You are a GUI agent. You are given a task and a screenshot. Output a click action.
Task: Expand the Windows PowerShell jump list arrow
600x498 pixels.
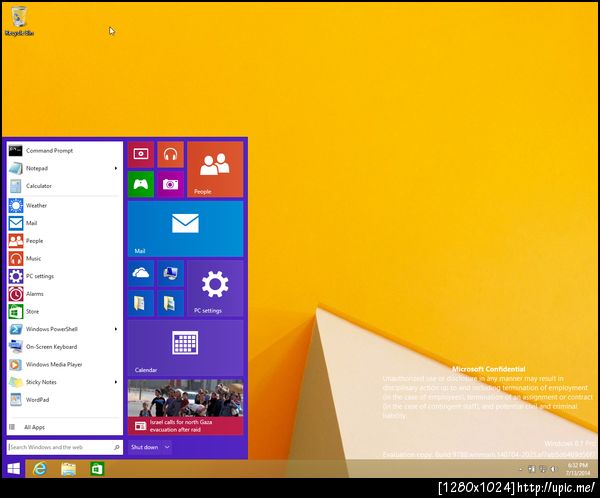116,329
